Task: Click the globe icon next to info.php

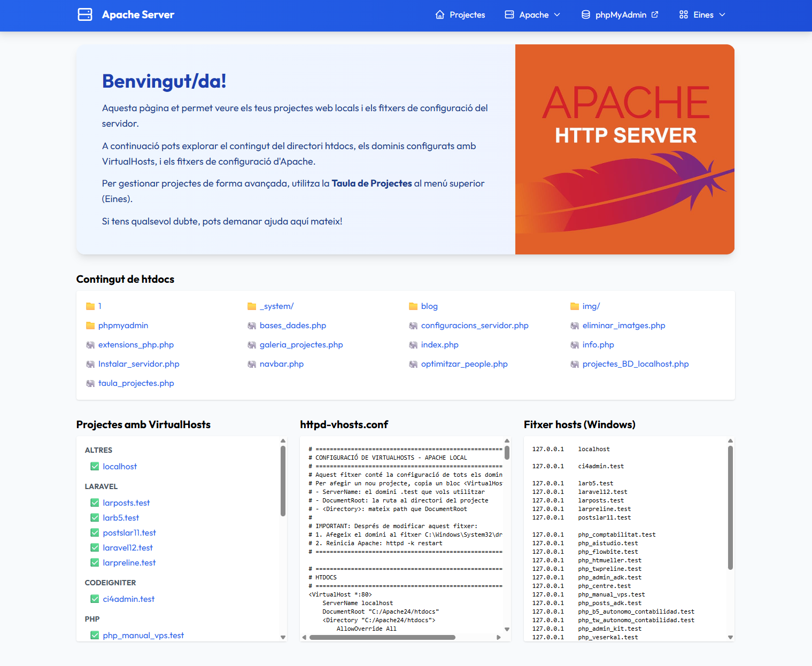Action: coord(574,345)
